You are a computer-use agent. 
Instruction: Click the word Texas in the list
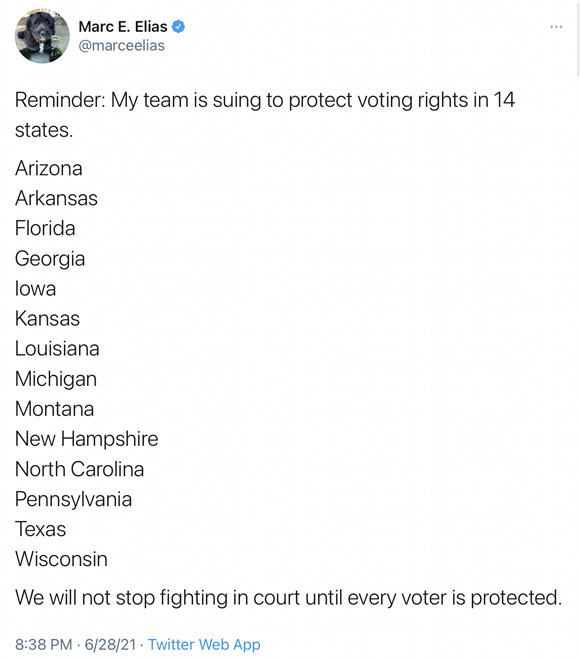tap(40, 529)
